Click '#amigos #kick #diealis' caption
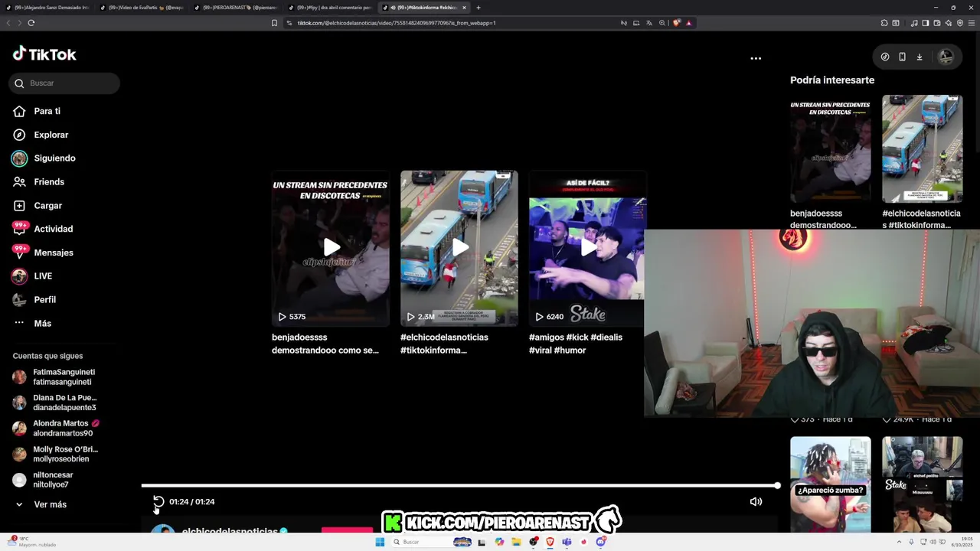 (x=576, y=344)
